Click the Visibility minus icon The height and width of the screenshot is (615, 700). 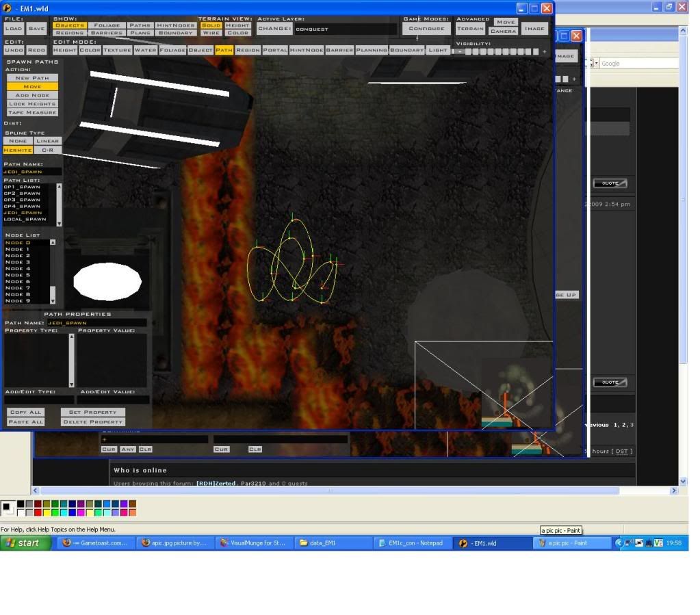(x=461, y=52)
